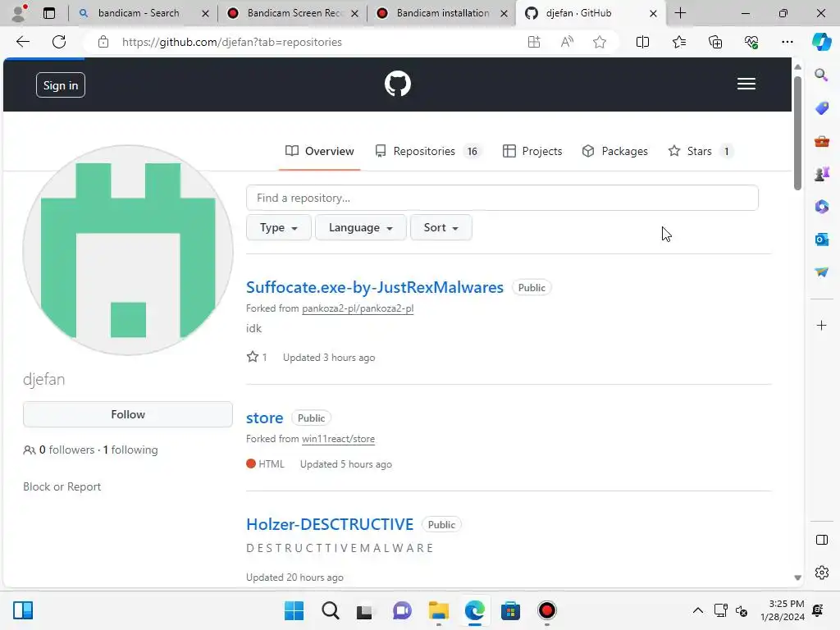Screen dimensions: 840x630
Task: Refresh the page
Action: [x=59, y=42]
